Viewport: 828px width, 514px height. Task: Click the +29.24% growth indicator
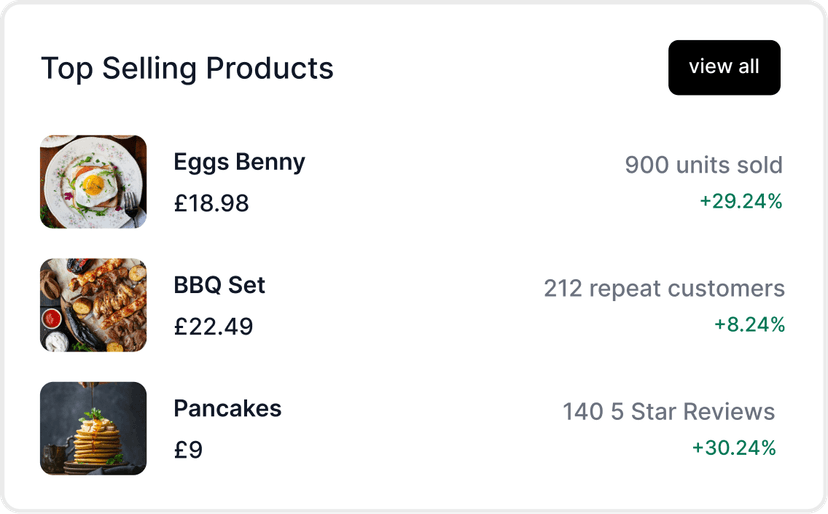pos(740,201)
